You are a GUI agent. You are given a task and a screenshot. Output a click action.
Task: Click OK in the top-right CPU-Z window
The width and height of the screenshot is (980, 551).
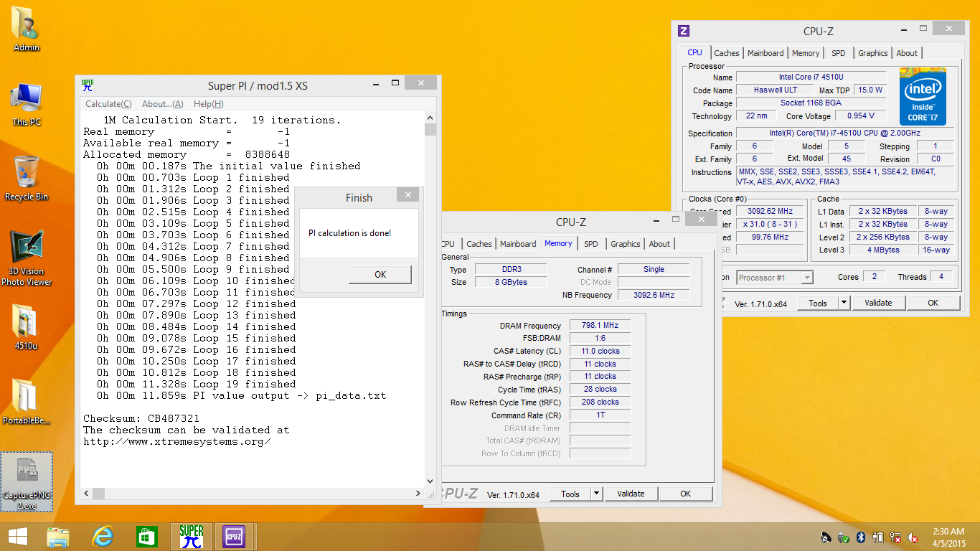point(933,303)
